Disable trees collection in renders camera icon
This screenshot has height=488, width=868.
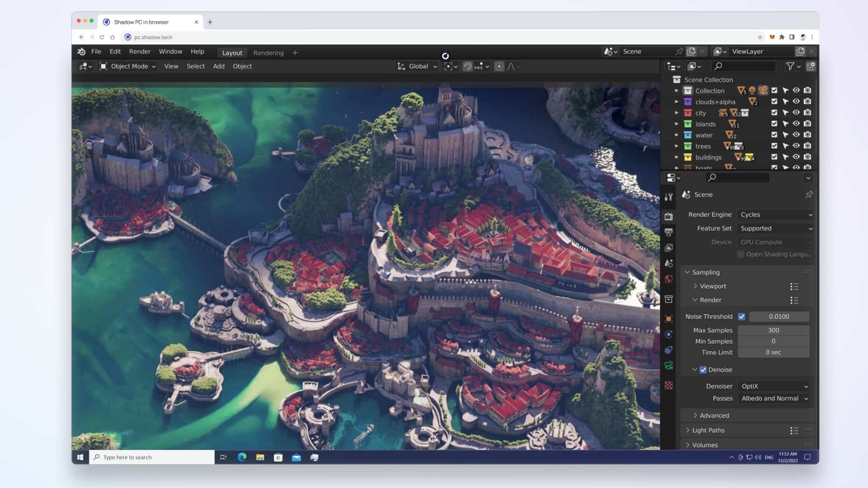807,146
